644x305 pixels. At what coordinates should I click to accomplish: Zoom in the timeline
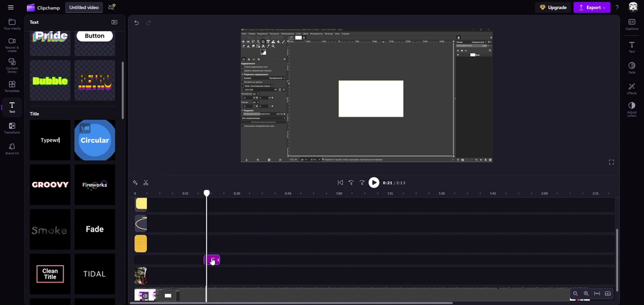[x=586, y=293]
